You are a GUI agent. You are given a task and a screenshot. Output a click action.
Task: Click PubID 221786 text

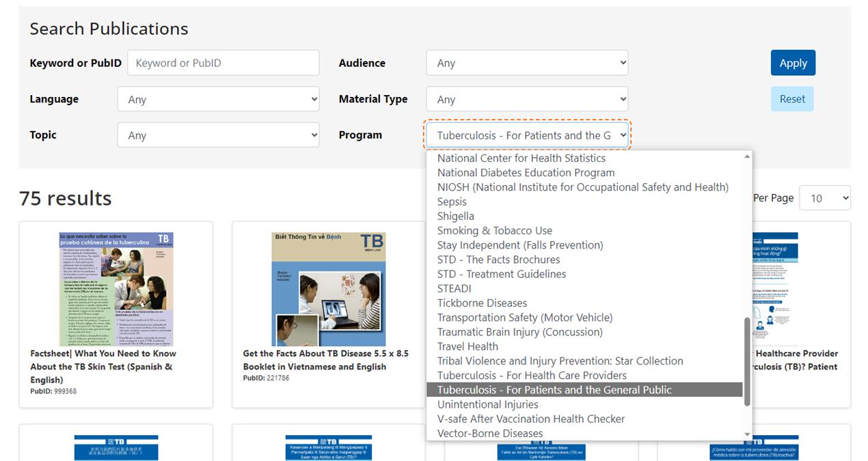(x=266, y=378)
